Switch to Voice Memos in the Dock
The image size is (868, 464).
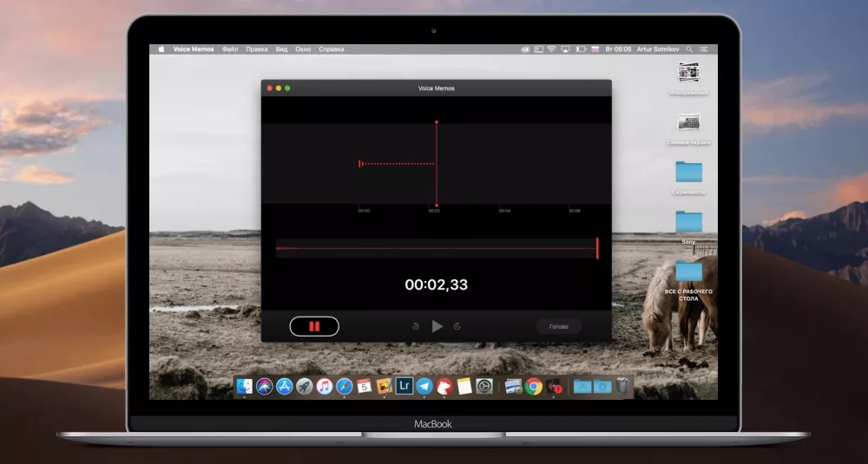[x=554, y=386]
